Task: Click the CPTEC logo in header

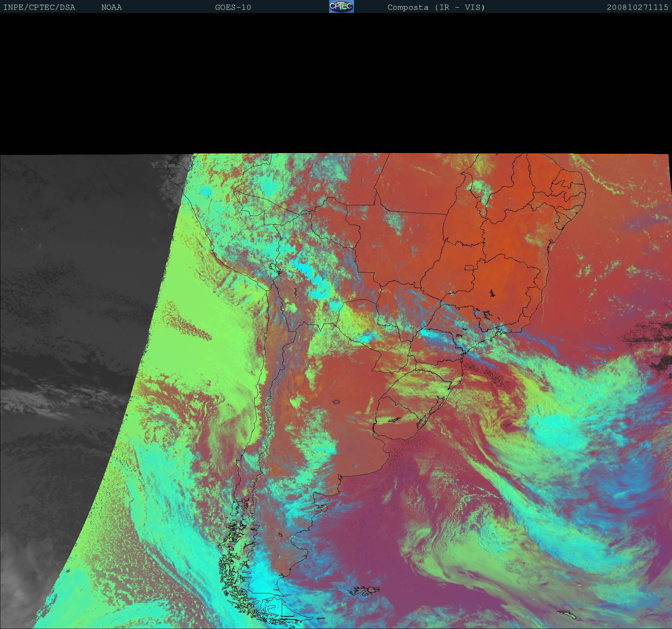Action: tap(341, 6)
